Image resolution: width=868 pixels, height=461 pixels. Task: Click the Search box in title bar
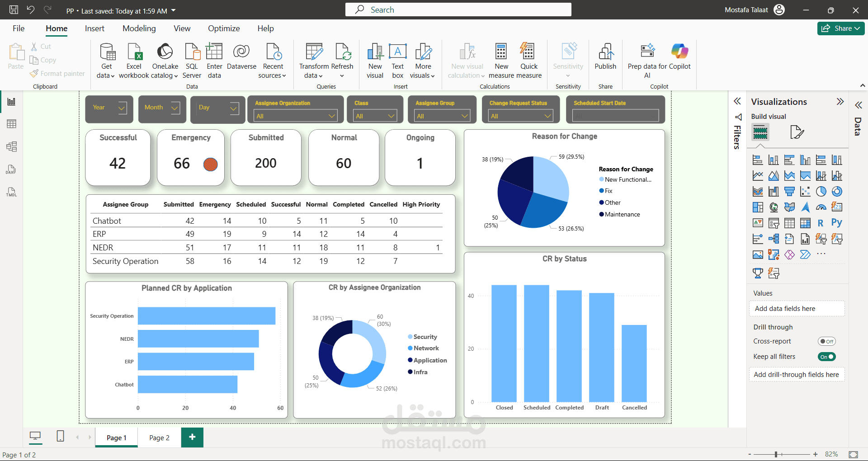click(x=458, y=9)
